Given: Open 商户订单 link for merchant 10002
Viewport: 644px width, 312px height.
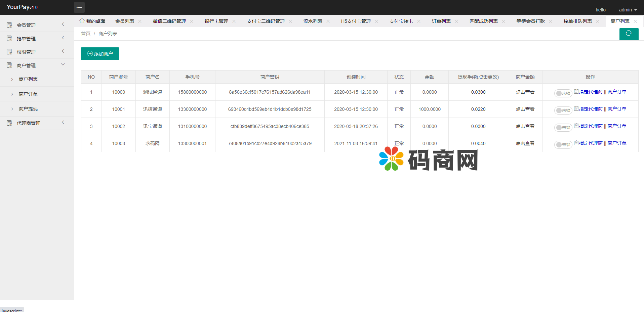Looking at the screenshot, I should 617,126.
